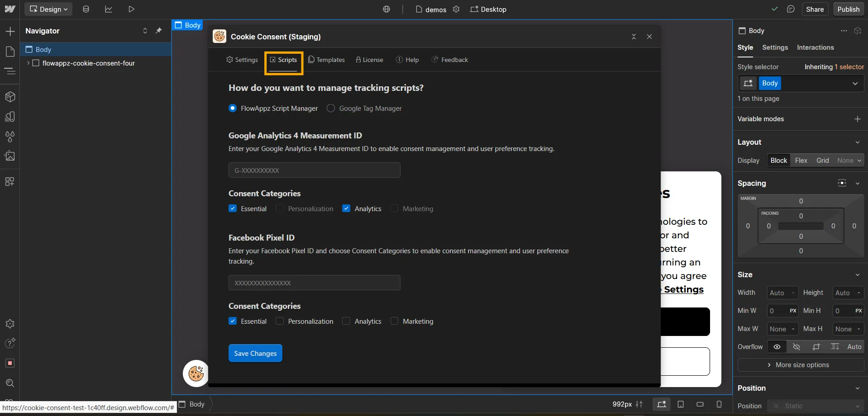Open the Assets image icon
The height and width of the screenshot is (416, 868).
[10, 156]
